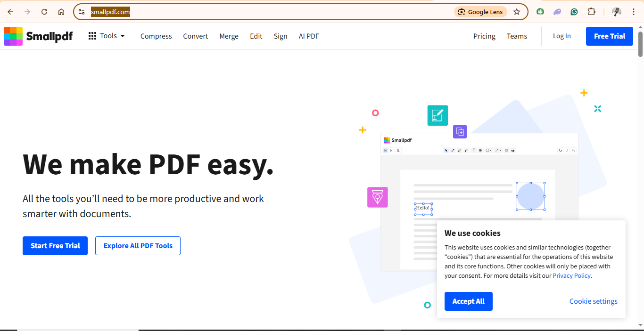Open Chrome three-dot menu
The height and width of the screenshot is (331, 644).
pos(634,12)
